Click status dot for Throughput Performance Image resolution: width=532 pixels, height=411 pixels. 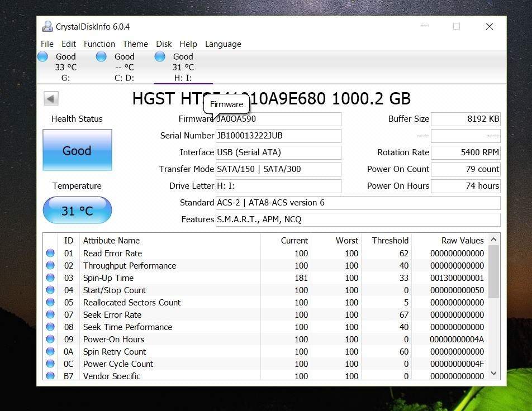click(x=50, y=265)
